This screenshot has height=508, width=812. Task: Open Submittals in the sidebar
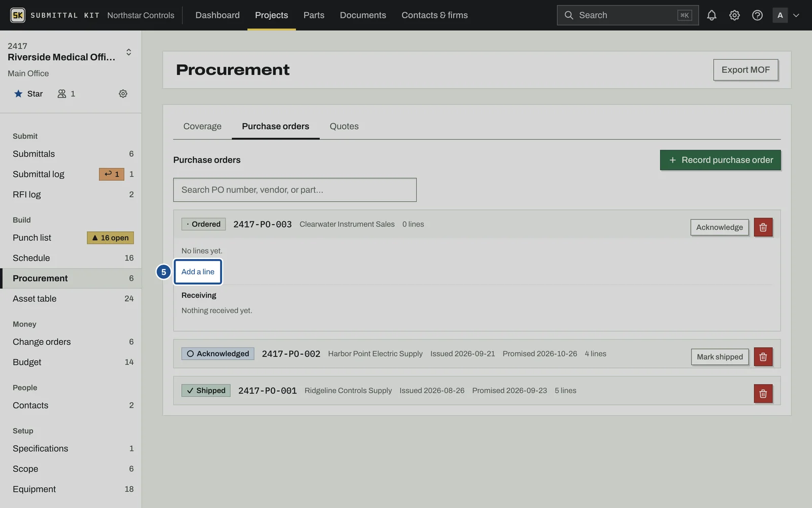tap(71, 154)
